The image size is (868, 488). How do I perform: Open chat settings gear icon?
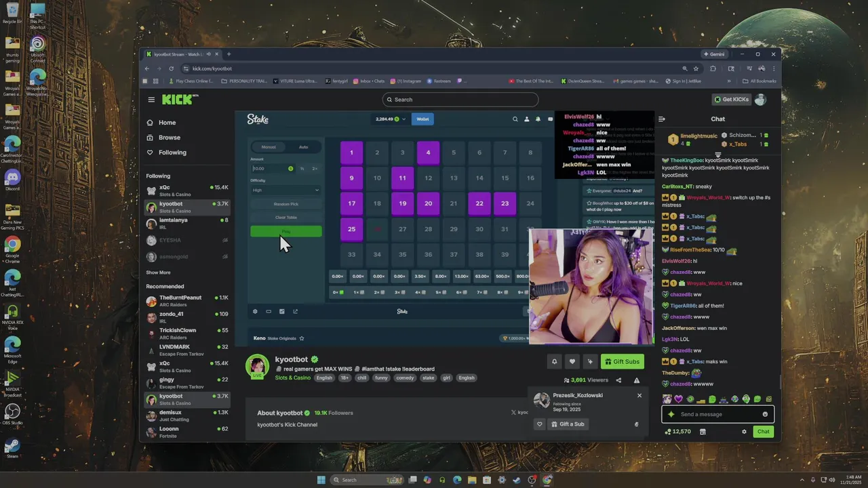click(x=744, y=432)
